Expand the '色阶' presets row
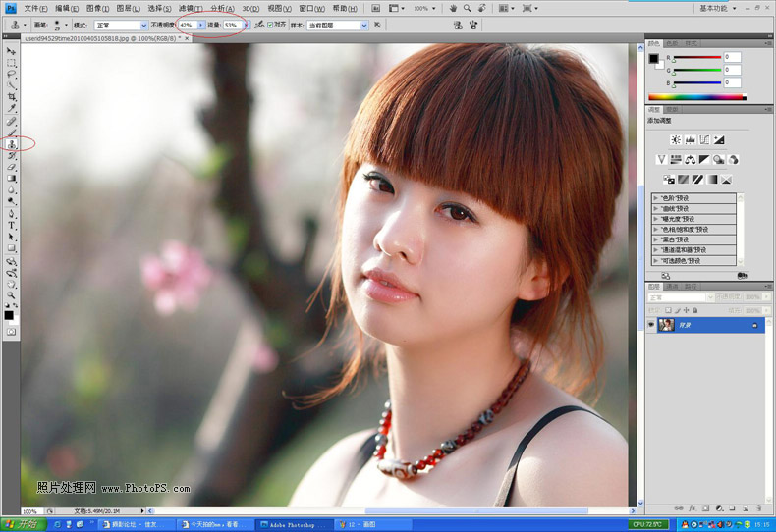 [693, 198]
